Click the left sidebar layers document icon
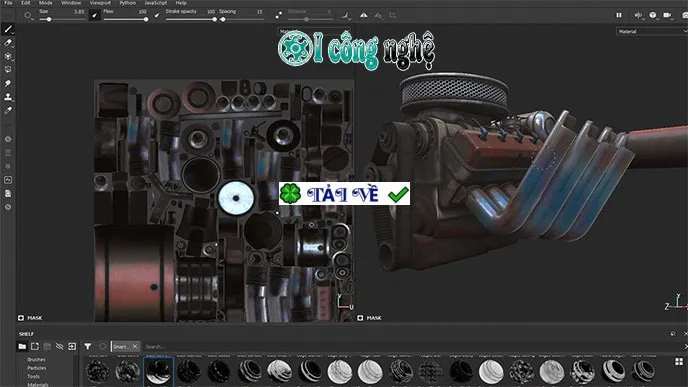 (8, 194)
